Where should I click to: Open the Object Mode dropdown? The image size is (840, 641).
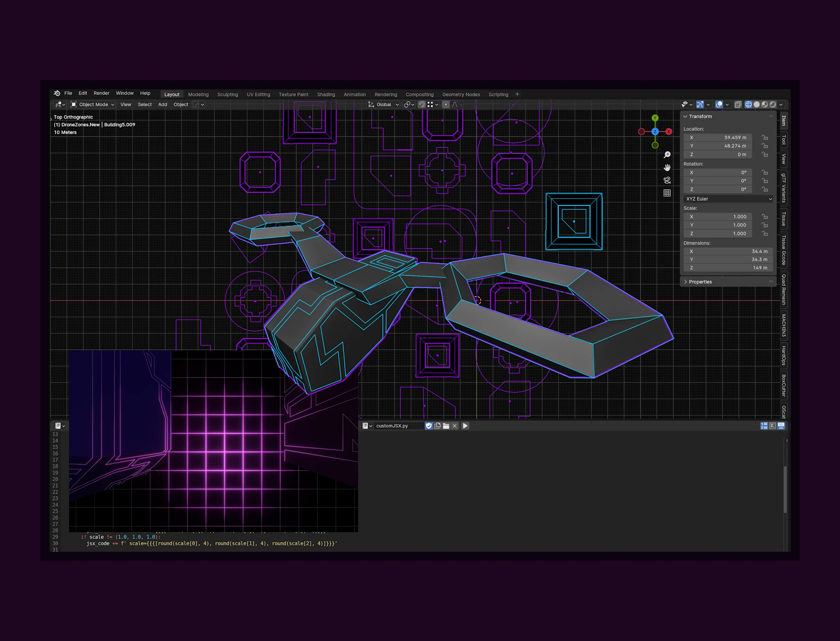pyautogui.click(x=92, y=105)
